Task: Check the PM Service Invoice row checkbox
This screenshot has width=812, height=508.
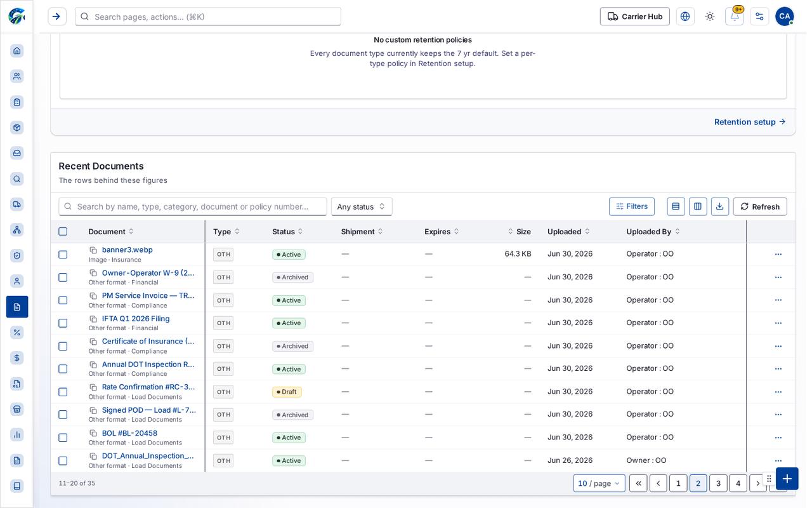Action: pyautogui.click(x=63, y=300)
